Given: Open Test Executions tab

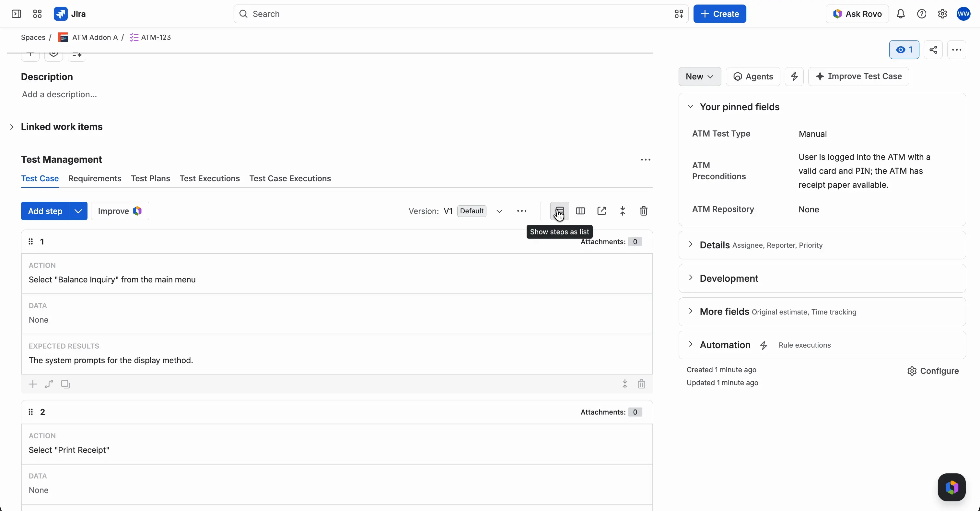Looking at the screenshot, I should click(210, 178).
